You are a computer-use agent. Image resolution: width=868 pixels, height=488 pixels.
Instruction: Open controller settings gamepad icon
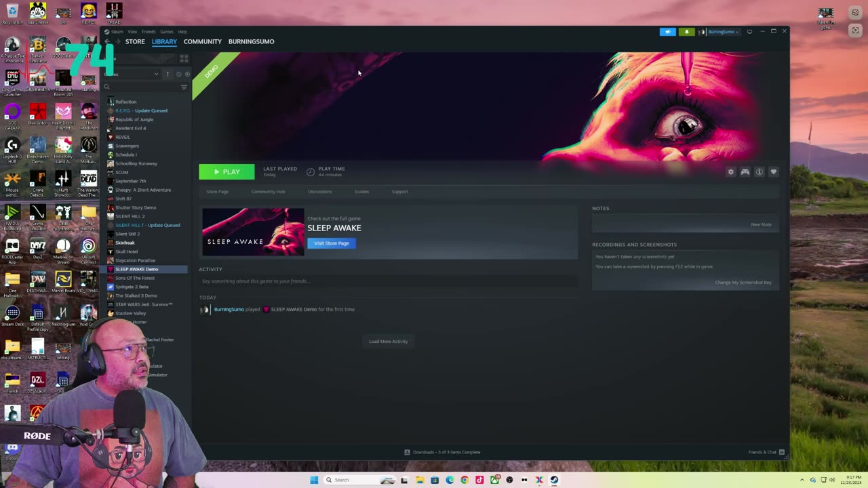[x=745, y=172]
